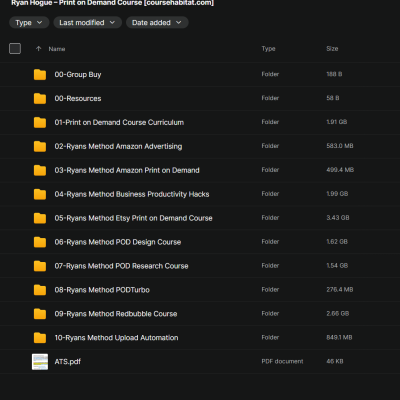This screenshot has width=400, height=400.
Task: Click folder icon for 06-Ryans Method POD Design Course
Action: pos(40,242)
